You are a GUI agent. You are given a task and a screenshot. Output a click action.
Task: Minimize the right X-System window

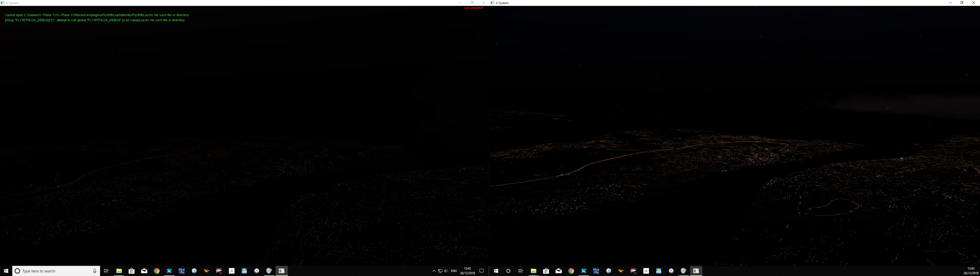[950, 3]
